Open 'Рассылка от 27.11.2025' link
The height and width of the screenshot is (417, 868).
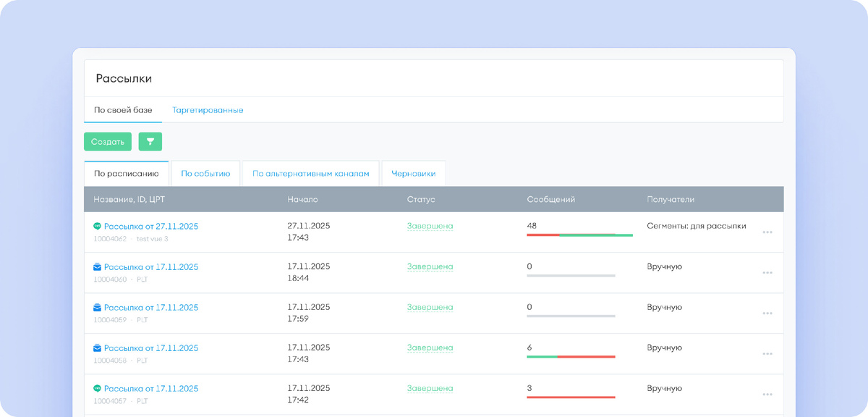click(x=151, y=227)
